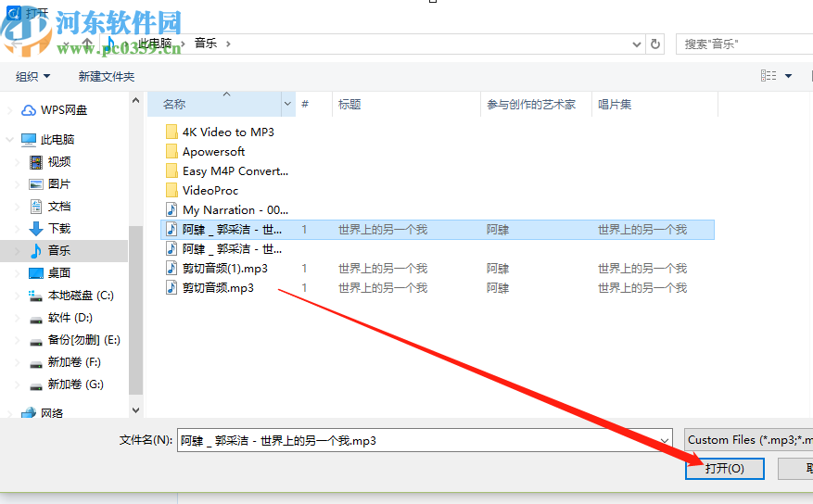The width and height of the screenshot is (813, 504).
Task: Open the 名称 column filter dropdown
Action: point(287,105)
